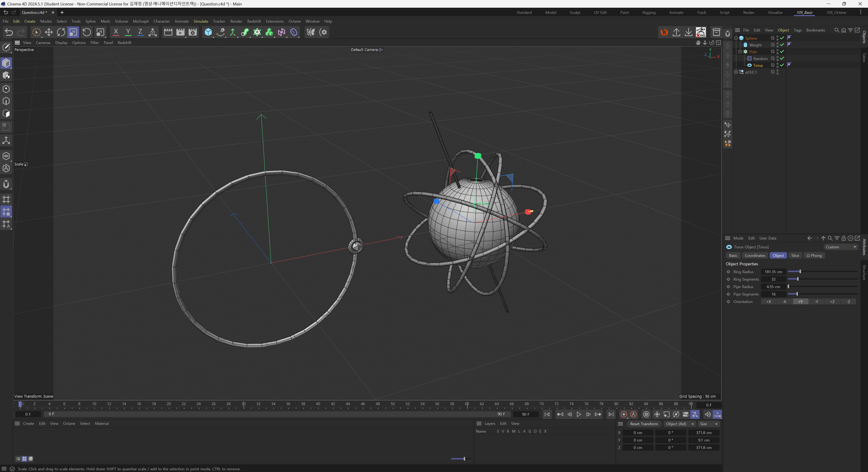This screenshot has height=472, width=868.
Task: Collapse the Pole cloner hierarchy
Action: 740,52
